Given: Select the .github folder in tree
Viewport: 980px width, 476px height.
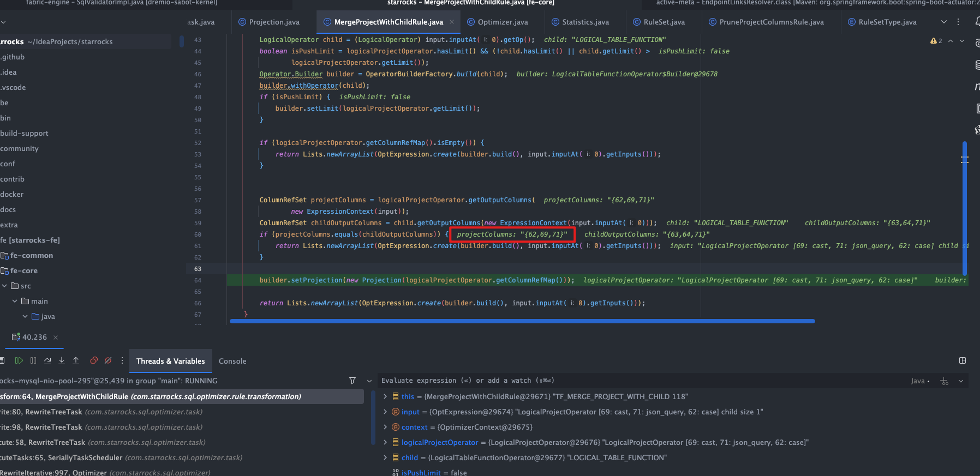Looking at the screenshot, I should pos(13,57).
